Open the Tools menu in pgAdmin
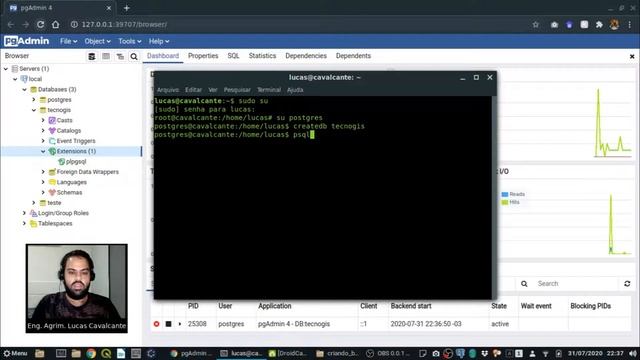 129,41
